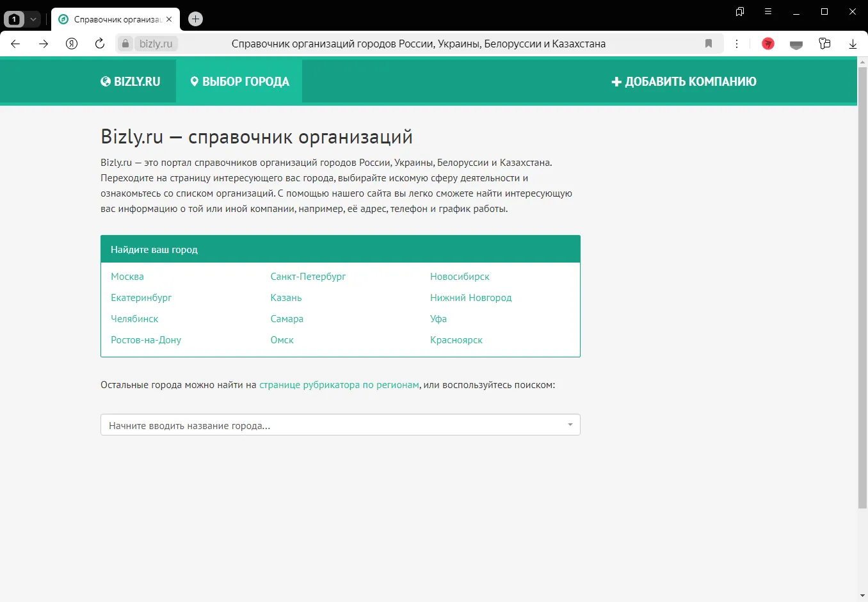Expand the tab groups chevron
This screenshot has width=868, height=602.
[x=33, y=19]
